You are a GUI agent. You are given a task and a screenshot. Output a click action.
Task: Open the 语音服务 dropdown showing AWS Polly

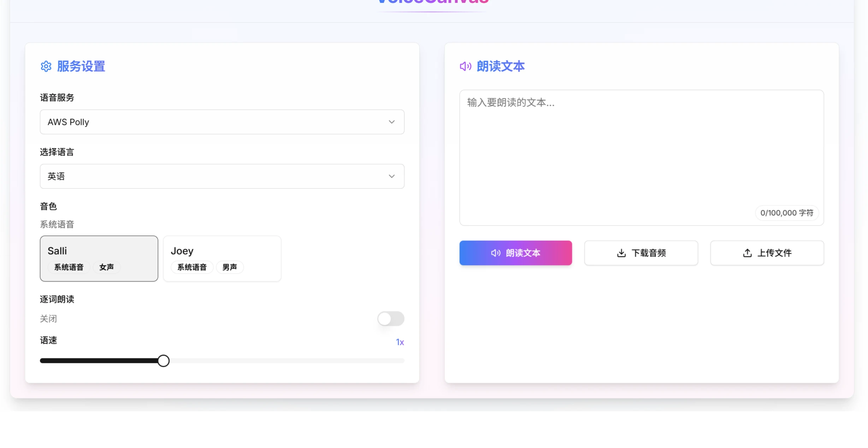[222, 122]
